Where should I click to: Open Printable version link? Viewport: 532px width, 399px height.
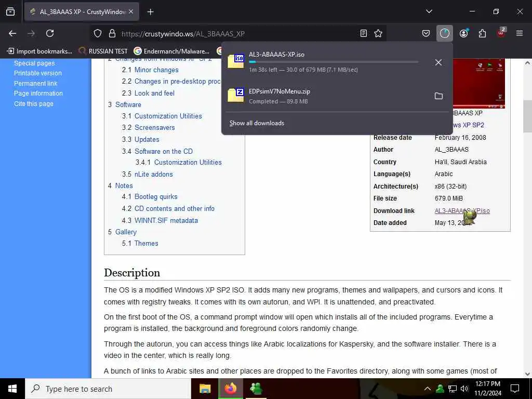(x=37, y=73)
